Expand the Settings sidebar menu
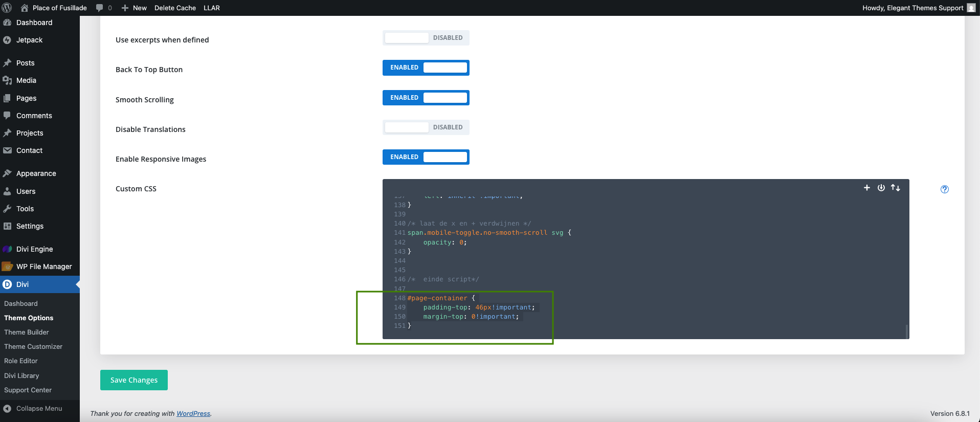Viewport: 980px width, 422px height. [30, 226]
